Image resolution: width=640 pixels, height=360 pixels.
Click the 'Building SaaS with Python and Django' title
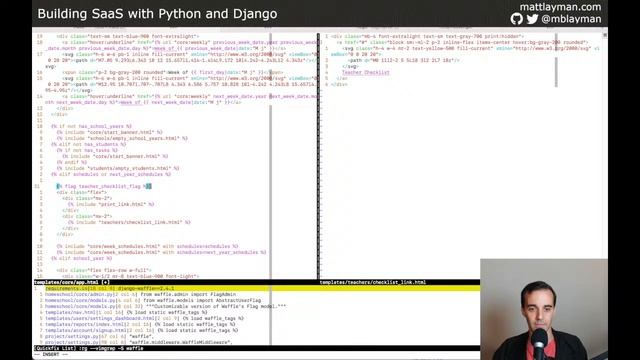pos(157,13)
